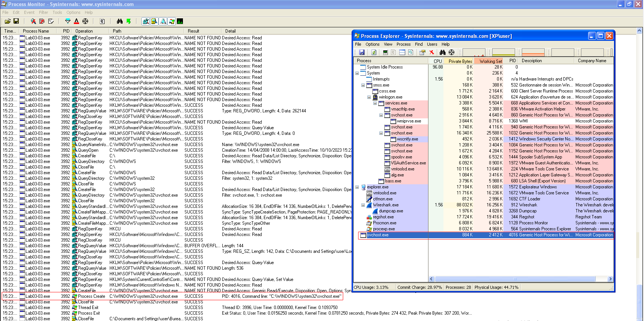This screenshot has width=644, height=321.
Task: Collapse the explorer.exe tree node
Action: [x=357, y=187]
